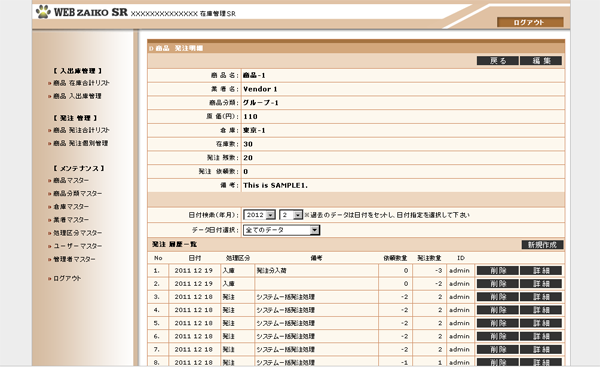This screenshot has width=600, height=367.
Task: Open 商品 入出庫管理 in sidebar
Action: pos(77,96)
